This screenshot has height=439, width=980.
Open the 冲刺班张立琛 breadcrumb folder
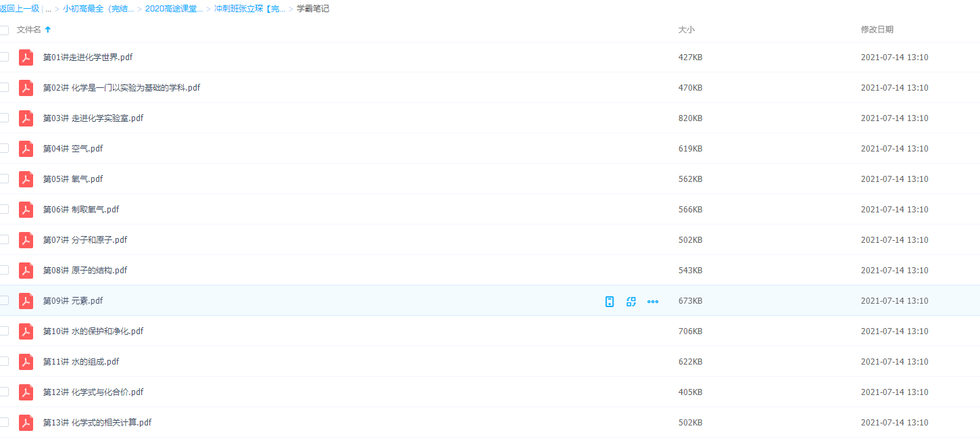click(249, 9)
